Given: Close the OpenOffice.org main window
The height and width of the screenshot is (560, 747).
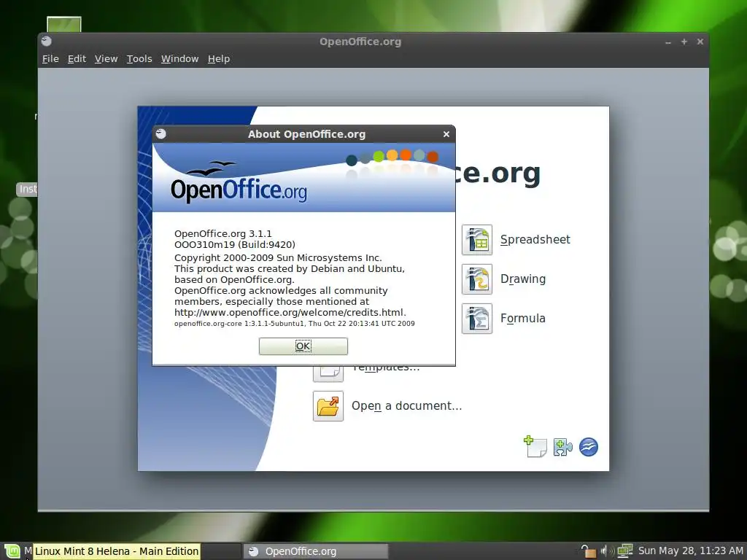Looking at the screenshot, I should 700,42.
